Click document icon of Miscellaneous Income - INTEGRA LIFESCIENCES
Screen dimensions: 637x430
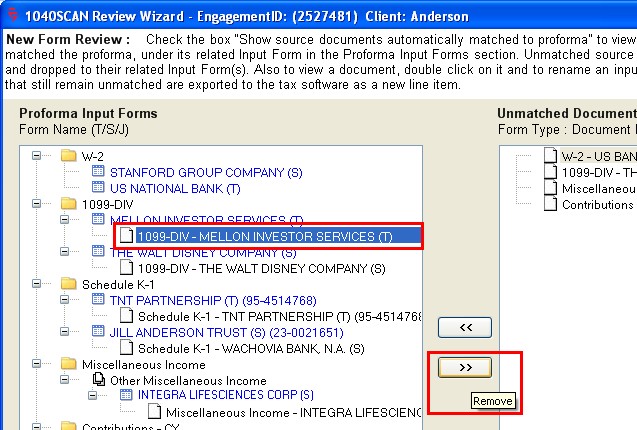[154, 411]
